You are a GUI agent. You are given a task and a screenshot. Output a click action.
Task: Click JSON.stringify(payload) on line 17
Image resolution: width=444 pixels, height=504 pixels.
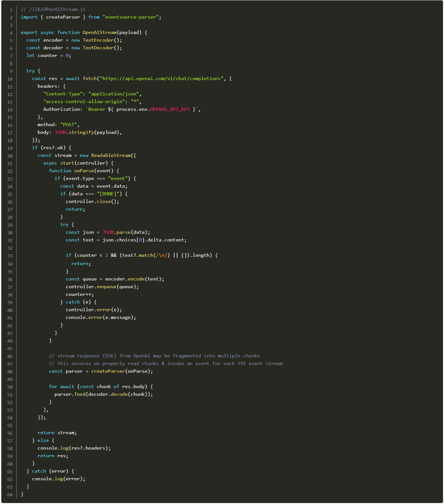[x=87, y=132]
